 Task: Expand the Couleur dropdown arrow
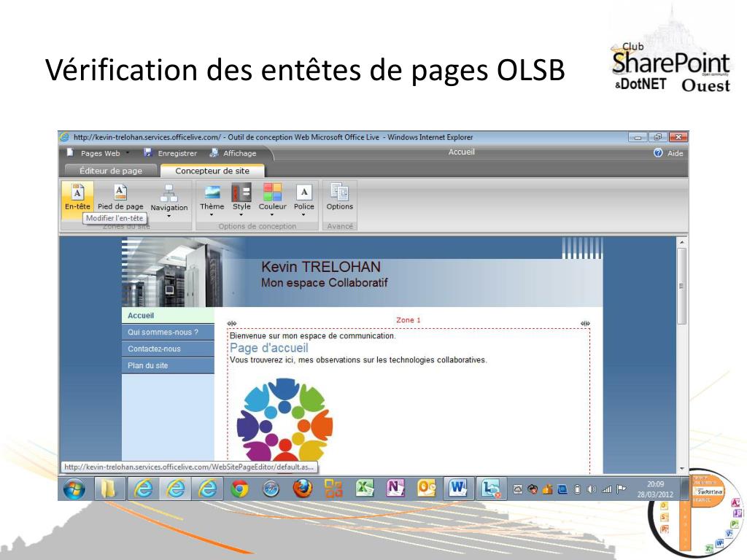(x=272, y=215)
